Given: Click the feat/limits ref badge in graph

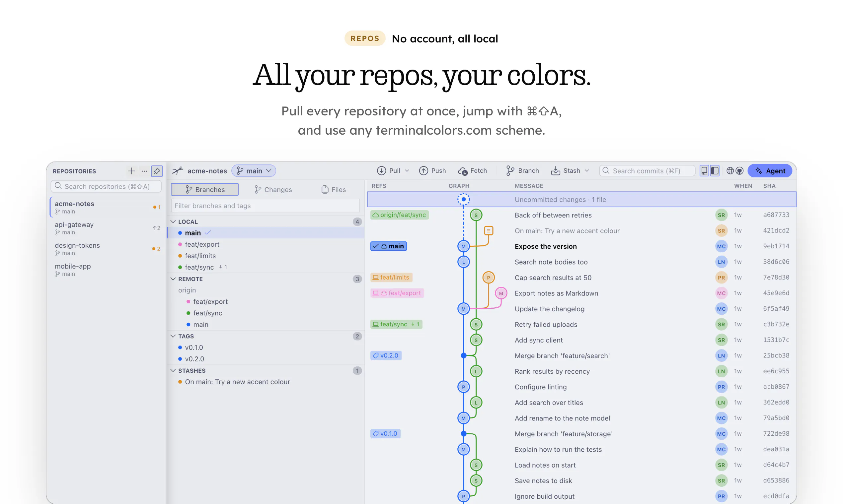Looking at the screenshot, I should [391, 278].
